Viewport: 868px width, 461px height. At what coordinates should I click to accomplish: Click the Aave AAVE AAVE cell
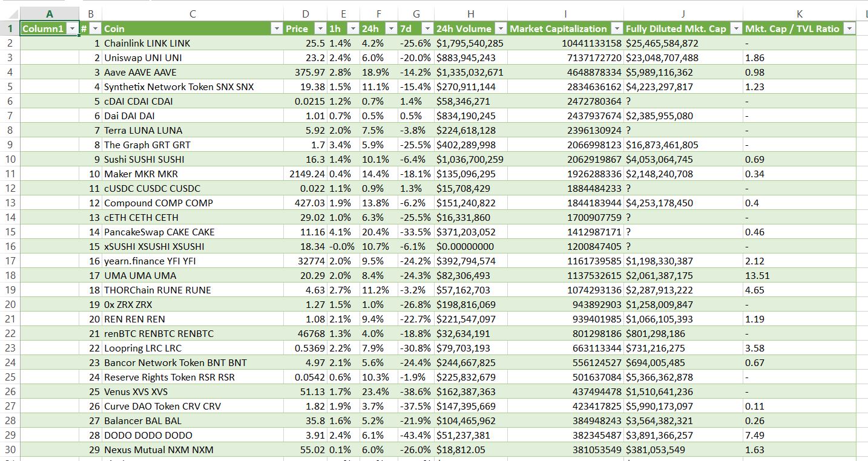192,72
